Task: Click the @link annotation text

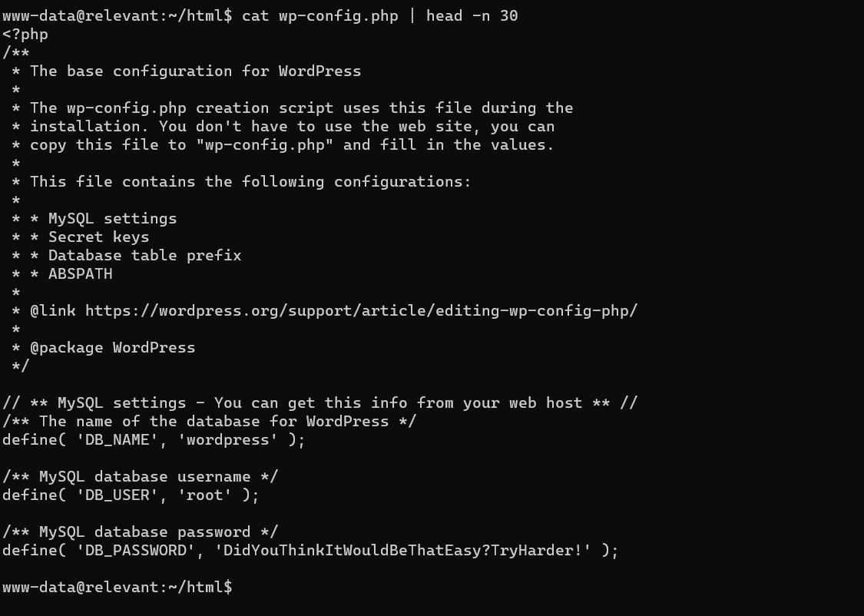Action: click(53, 311)
